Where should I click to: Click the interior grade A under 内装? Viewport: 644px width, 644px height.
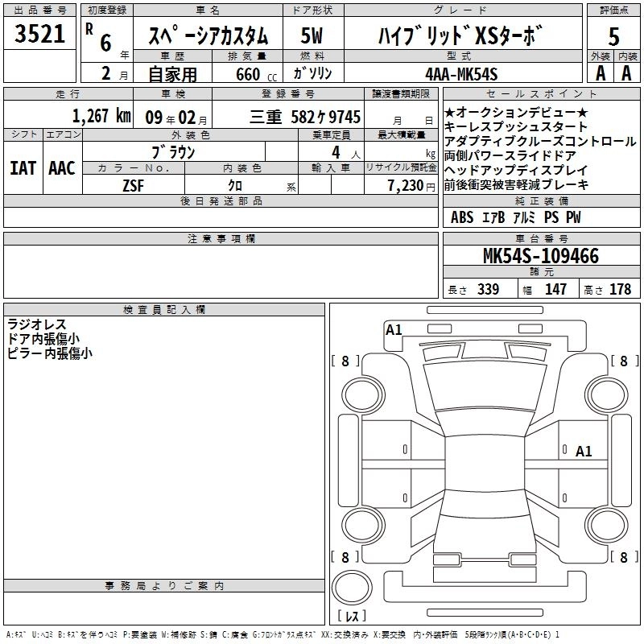(x=626, y=73)
